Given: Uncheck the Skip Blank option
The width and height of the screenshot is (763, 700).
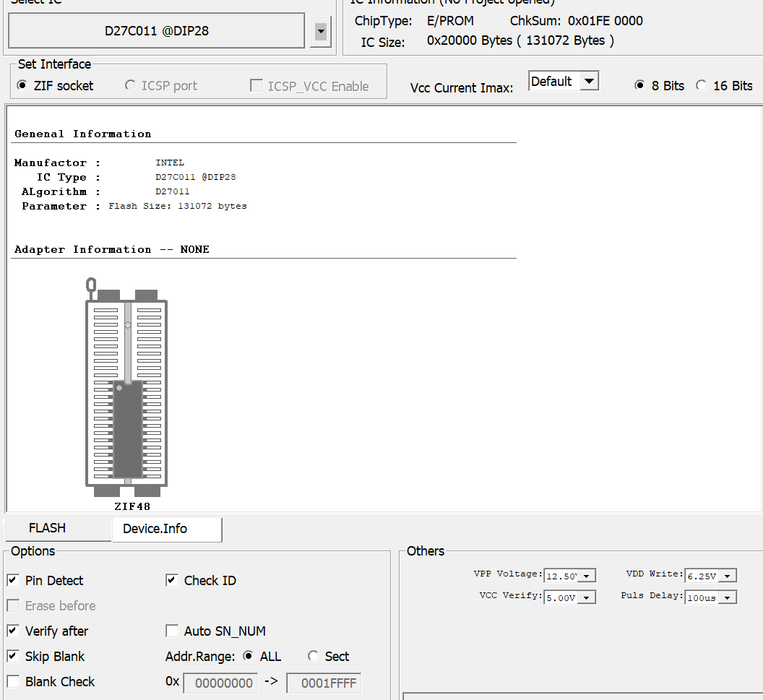Looking at the screenshot, I should click(x=13, y=656).
